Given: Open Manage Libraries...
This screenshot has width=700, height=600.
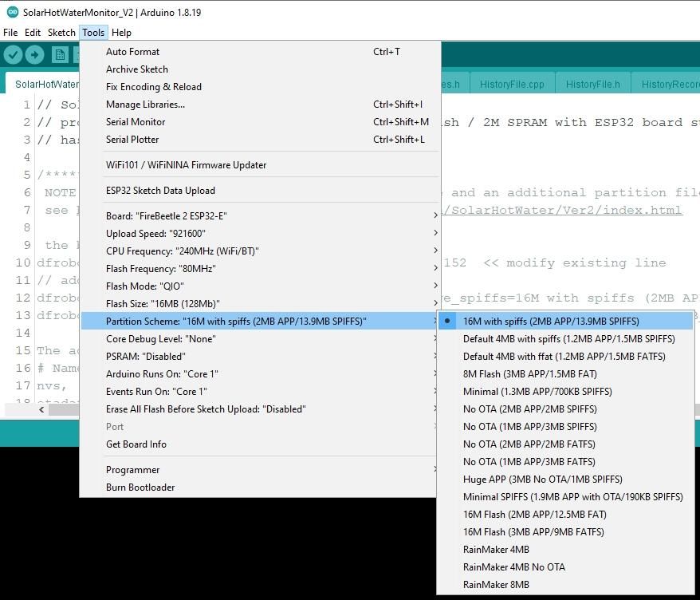Looking at the screenshot, I should 259,104.
